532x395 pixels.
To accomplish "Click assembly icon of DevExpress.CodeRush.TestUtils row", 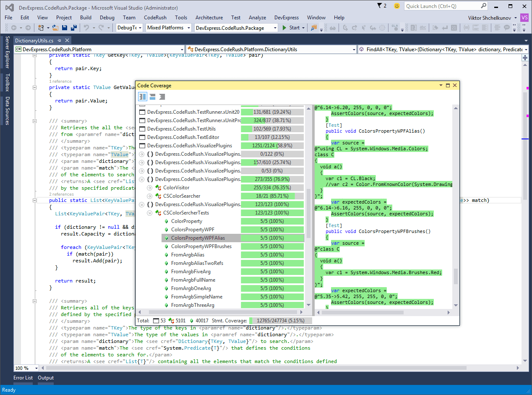I will coord(142,129).
